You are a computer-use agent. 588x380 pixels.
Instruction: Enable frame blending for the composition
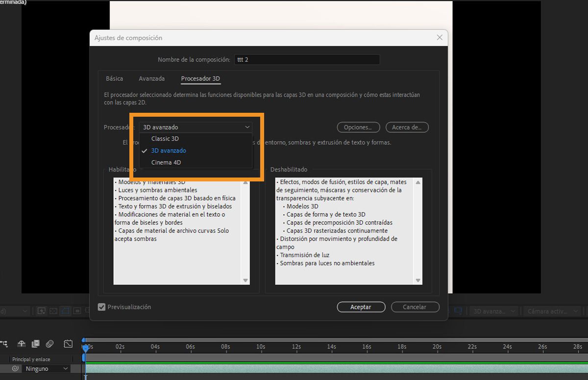[35, 343]
